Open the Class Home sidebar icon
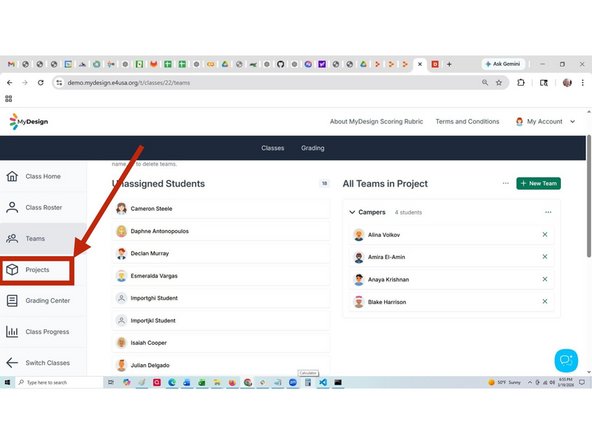Image resolution: width=592 pixels, height=444 pixels. coord(12,176)
